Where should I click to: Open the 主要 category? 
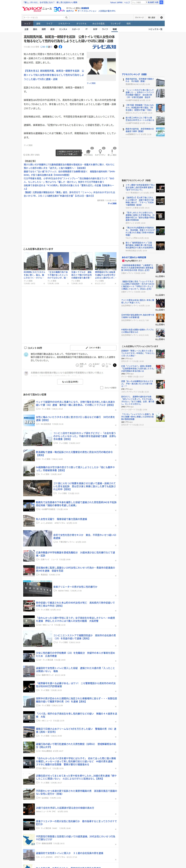26,29
